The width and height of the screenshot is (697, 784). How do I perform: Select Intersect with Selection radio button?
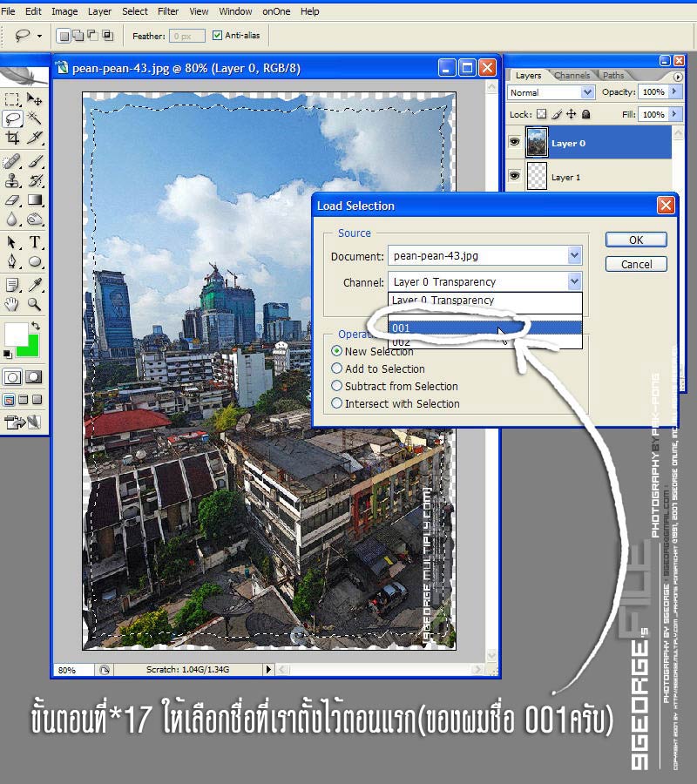336,403
